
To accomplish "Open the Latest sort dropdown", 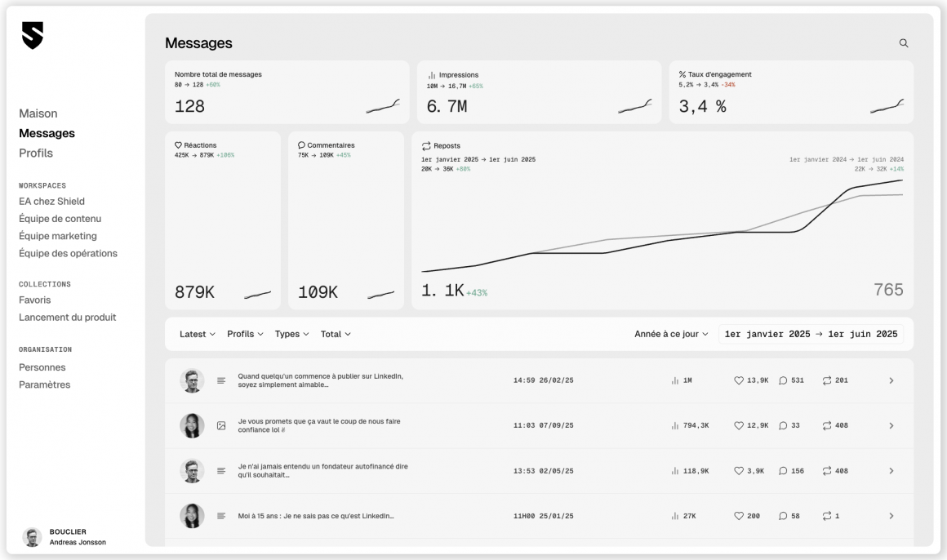I will (198, 334).
